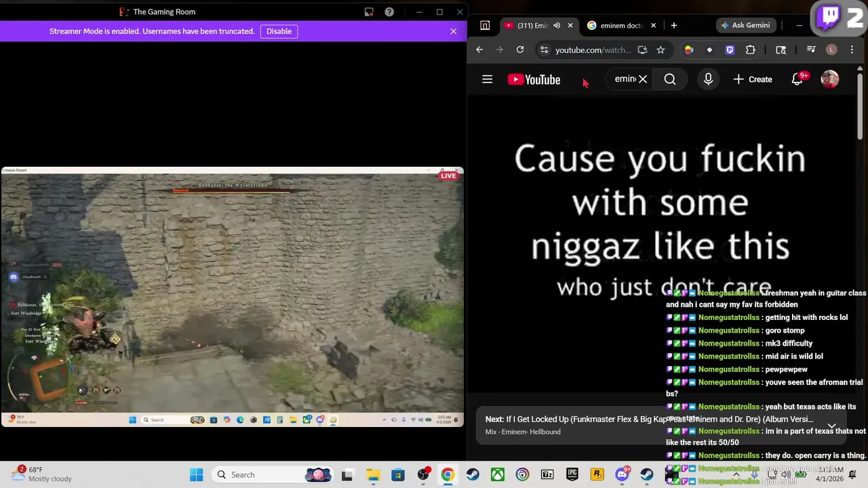Click the install app icon in address bar
The image size is (868, 488).
(642, 49)
